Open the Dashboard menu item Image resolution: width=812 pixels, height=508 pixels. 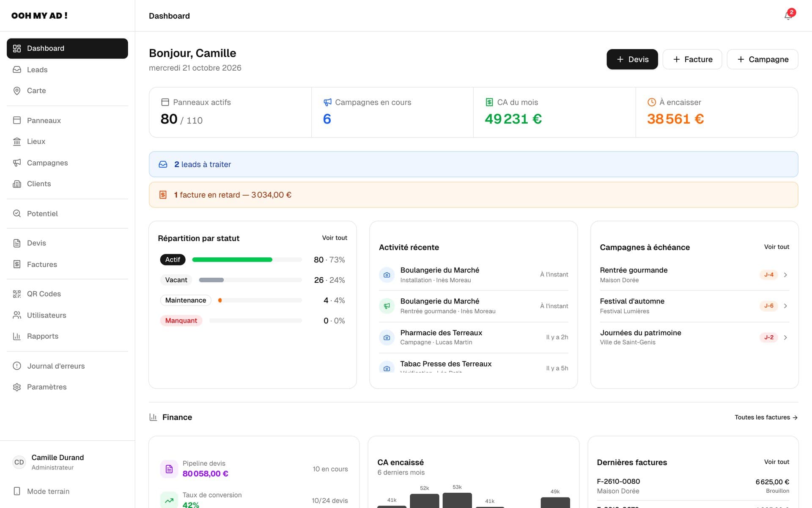click(x=67, y=48)
